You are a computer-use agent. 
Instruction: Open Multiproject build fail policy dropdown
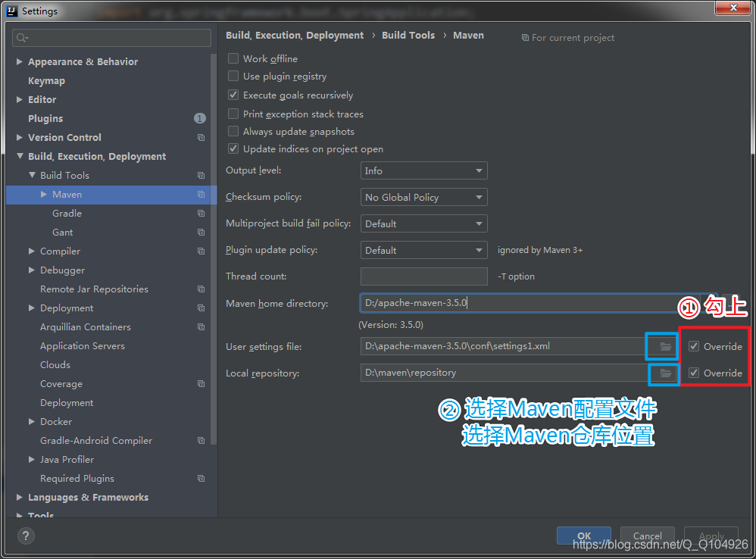(x=423, y=223)
